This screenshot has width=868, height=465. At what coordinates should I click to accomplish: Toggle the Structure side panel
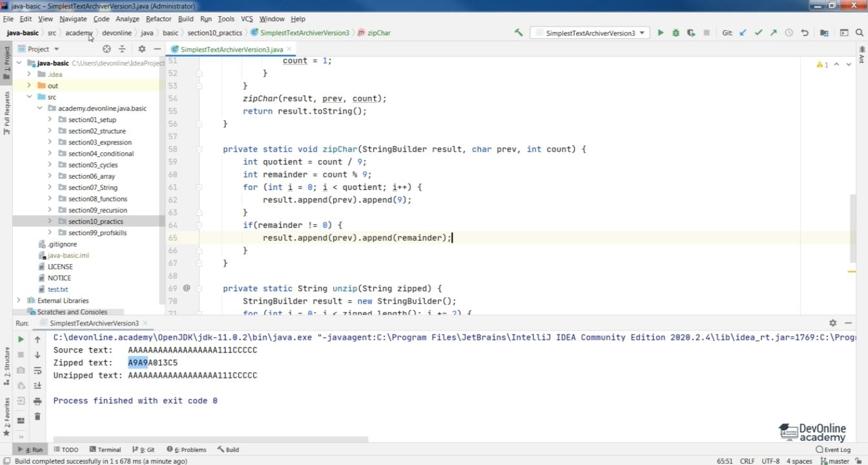7,366
